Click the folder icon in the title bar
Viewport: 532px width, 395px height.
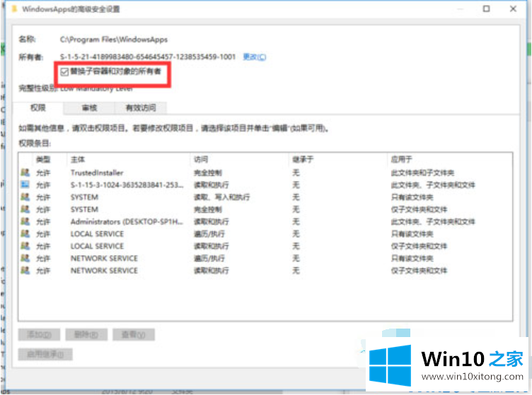14,8
